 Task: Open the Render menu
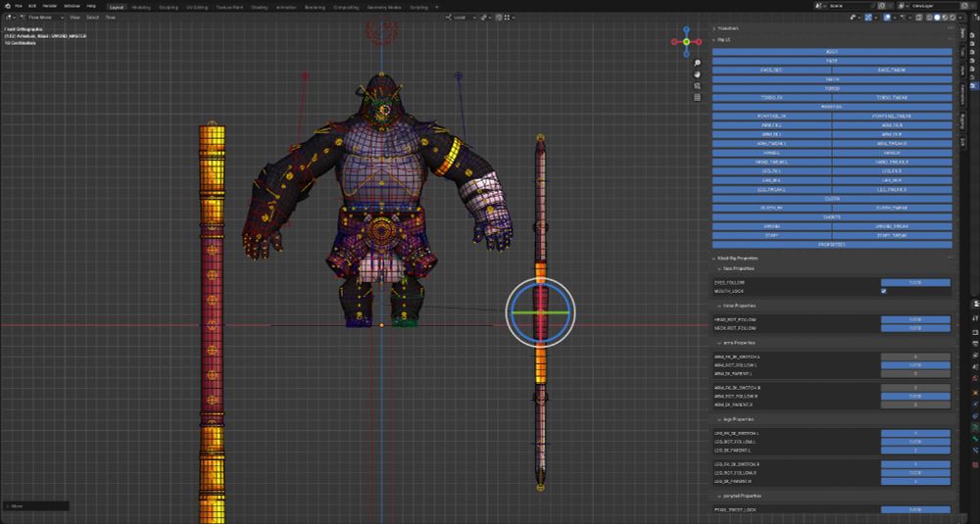[50, 6]
